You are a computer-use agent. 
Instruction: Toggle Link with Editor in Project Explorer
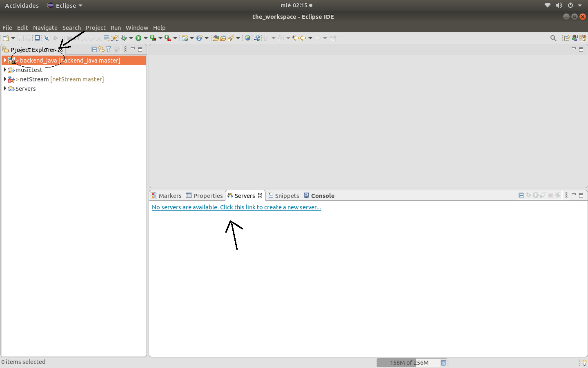pos(101,49)
